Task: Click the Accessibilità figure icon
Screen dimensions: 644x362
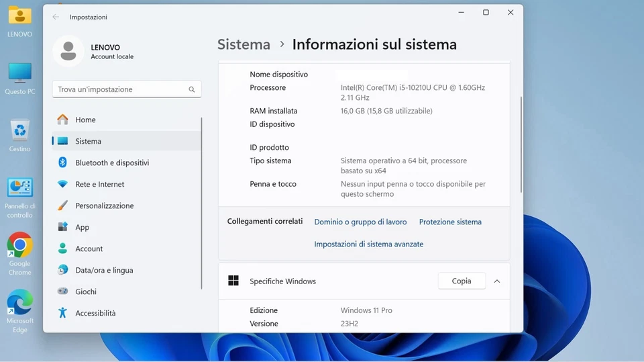Action: 62,313
